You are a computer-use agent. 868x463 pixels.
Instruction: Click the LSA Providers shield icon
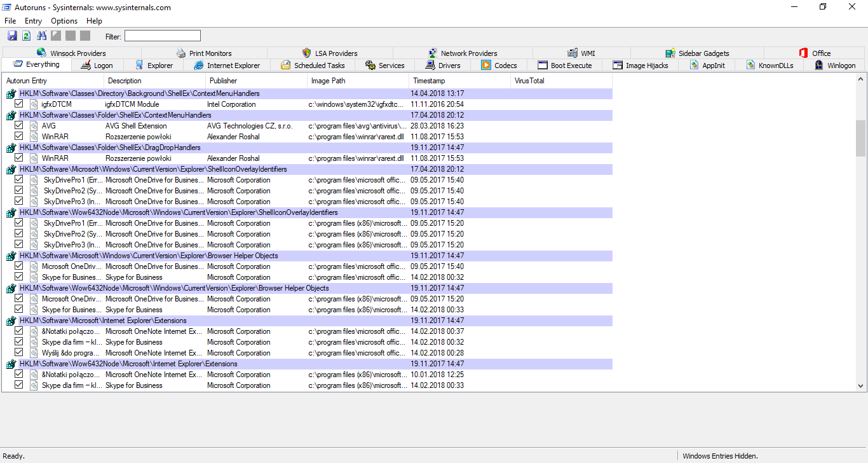307,53
